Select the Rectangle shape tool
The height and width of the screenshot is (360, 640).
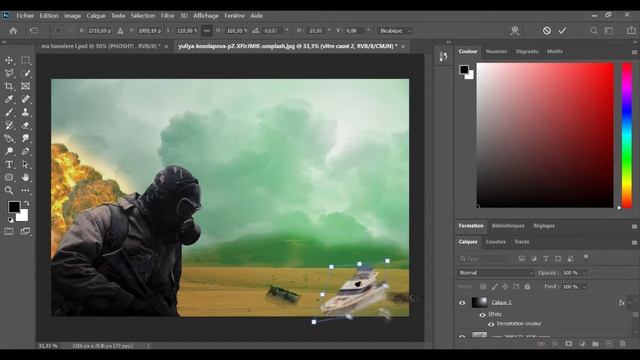9,178
